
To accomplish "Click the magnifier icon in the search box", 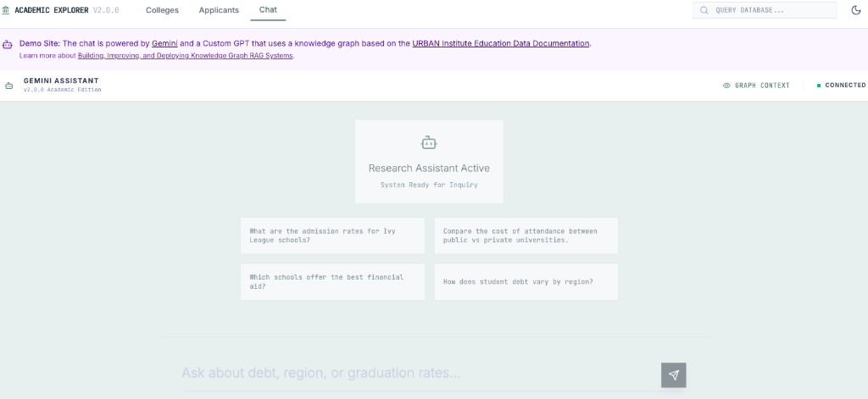I will tap(704, 10).
